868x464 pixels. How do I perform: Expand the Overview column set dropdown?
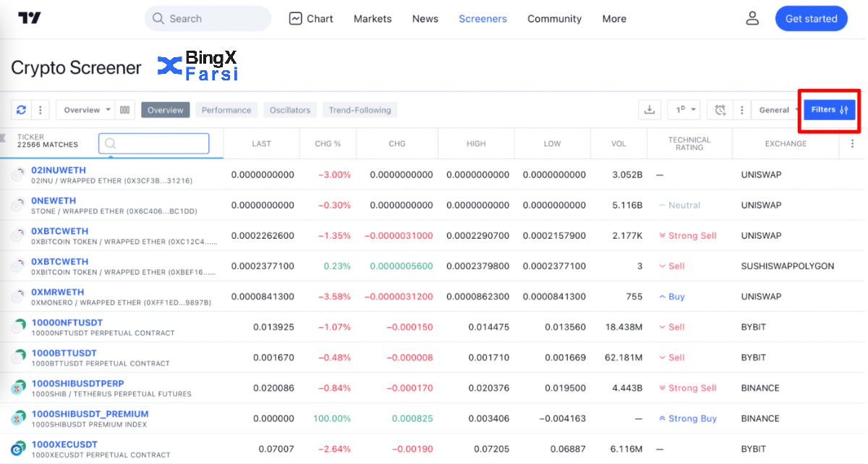85,110
